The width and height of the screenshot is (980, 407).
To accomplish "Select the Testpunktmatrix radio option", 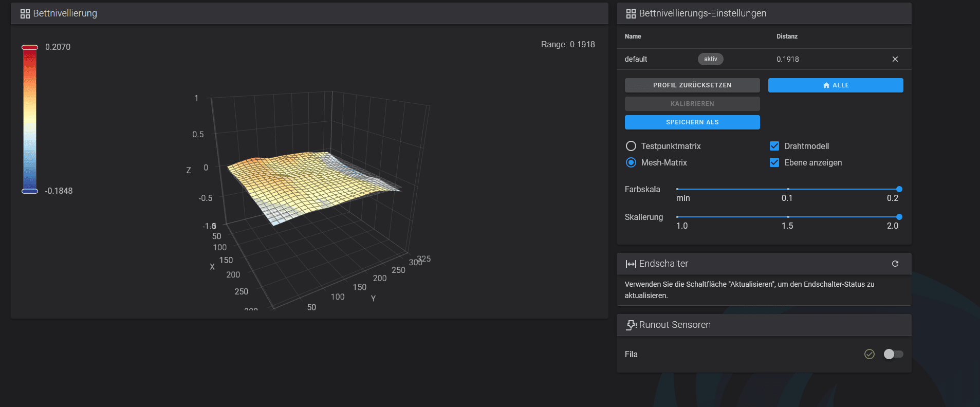I will [x=631, y=146].
